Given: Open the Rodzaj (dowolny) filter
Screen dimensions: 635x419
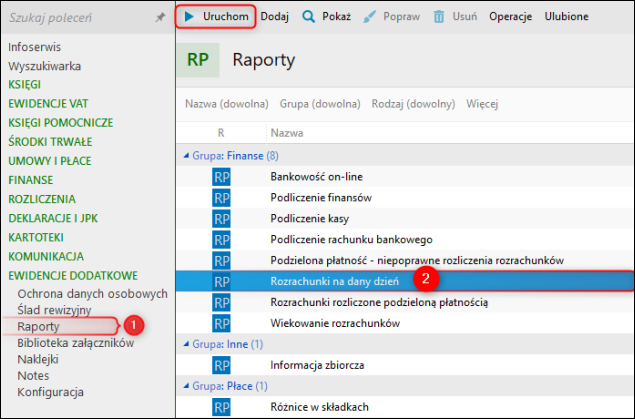Looking at the screenshot, I should 413,104.
